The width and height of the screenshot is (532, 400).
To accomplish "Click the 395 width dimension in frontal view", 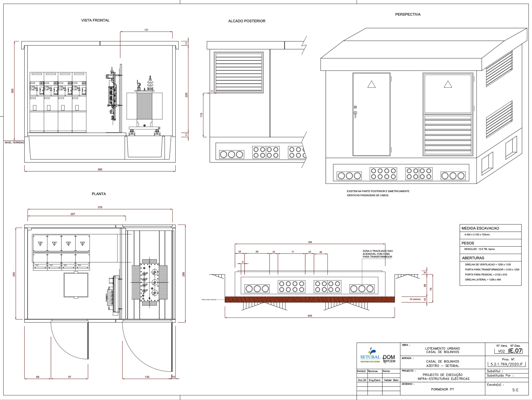I will [x=100, y=170].
